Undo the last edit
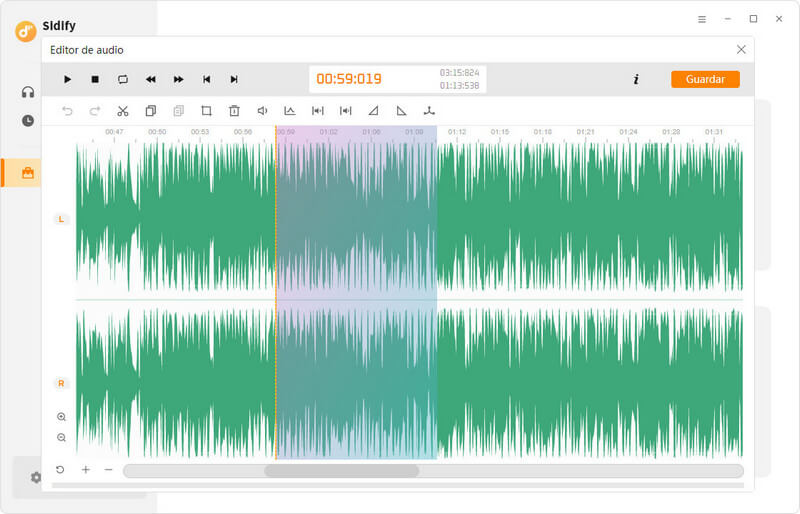Viewport: 800px width, 514px height. 67,111
